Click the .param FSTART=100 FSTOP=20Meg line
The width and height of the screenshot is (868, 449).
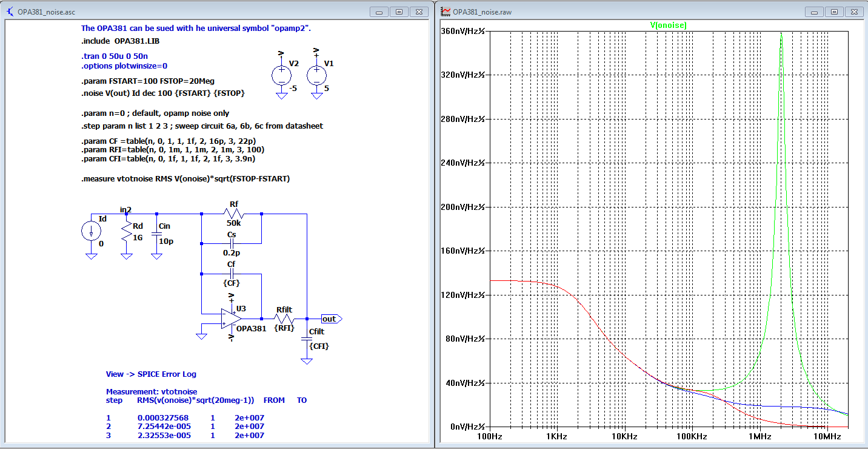click(148, 81)
